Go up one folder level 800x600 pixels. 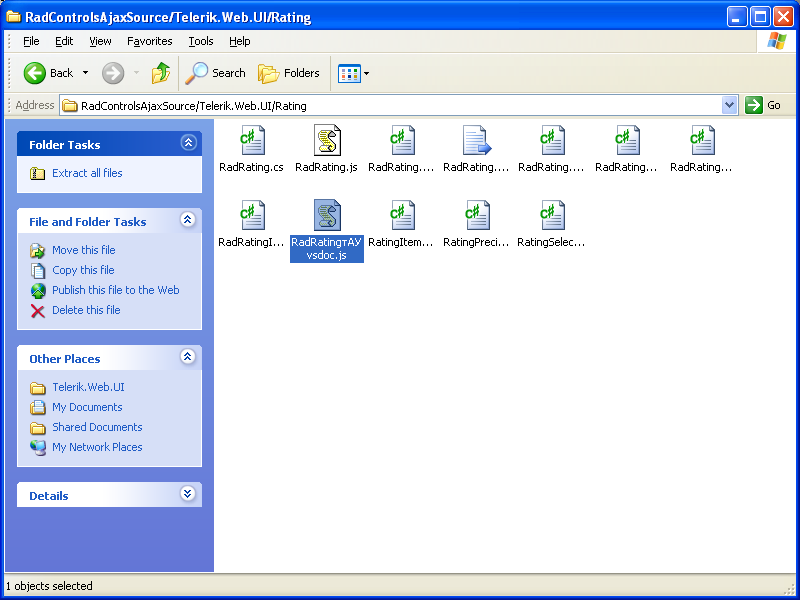tap(161, 73)
